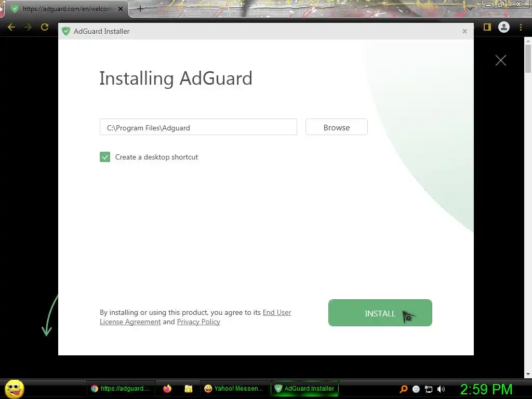Screen dimensions: 532x399
Task: Reload the adguard.com page
Action: (x=45, y=27)
